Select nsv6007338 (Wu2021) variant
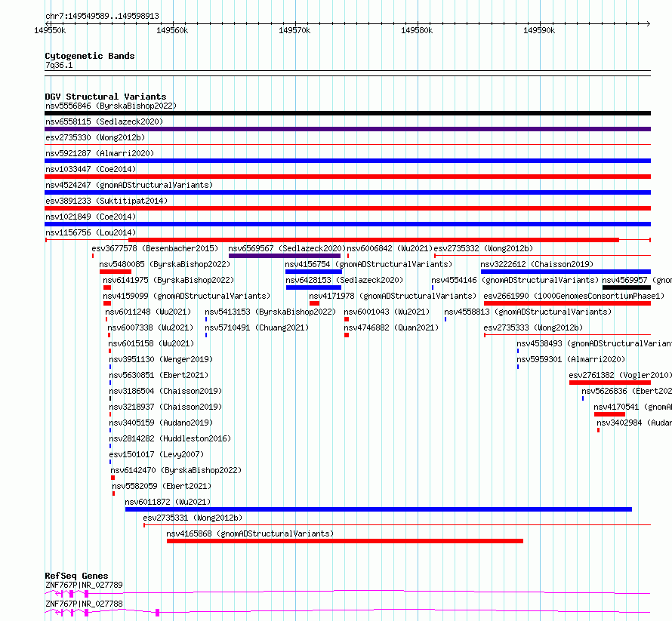The image size is (672, 621). coord(150,327)
